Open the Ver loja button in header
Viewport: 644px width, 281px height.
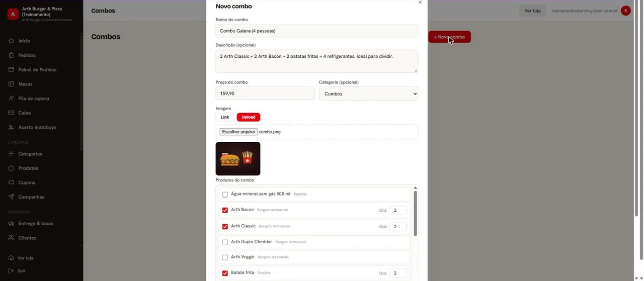[x=532, y=11]
